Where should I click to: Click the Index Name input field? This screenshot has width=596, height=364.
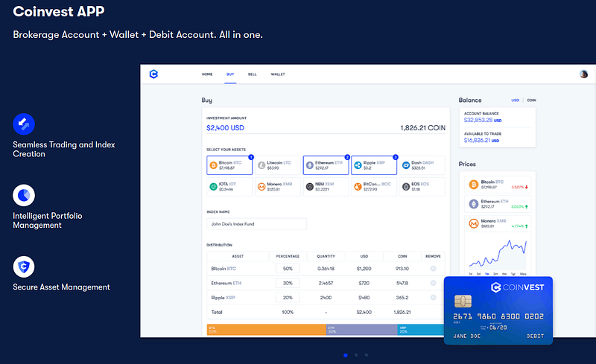pos(256,224)
